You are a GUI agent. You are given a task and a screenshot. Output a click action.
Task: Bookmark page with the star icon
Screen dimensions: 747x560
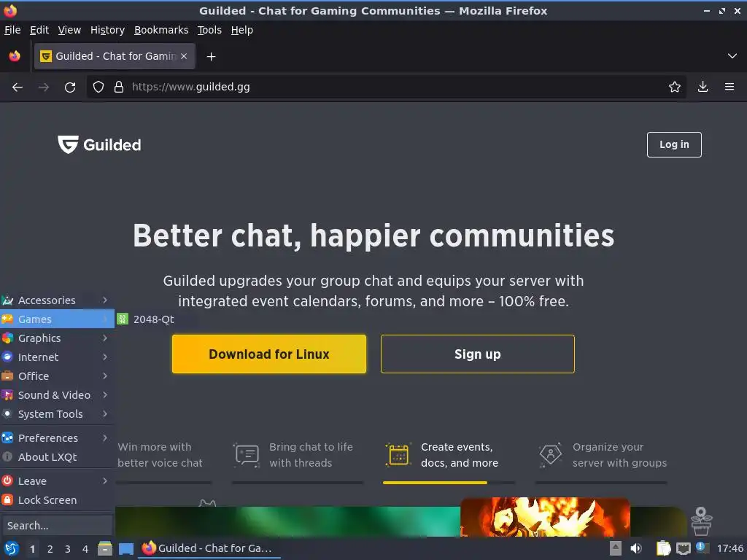pyautogui.click(x=674, y=87)
